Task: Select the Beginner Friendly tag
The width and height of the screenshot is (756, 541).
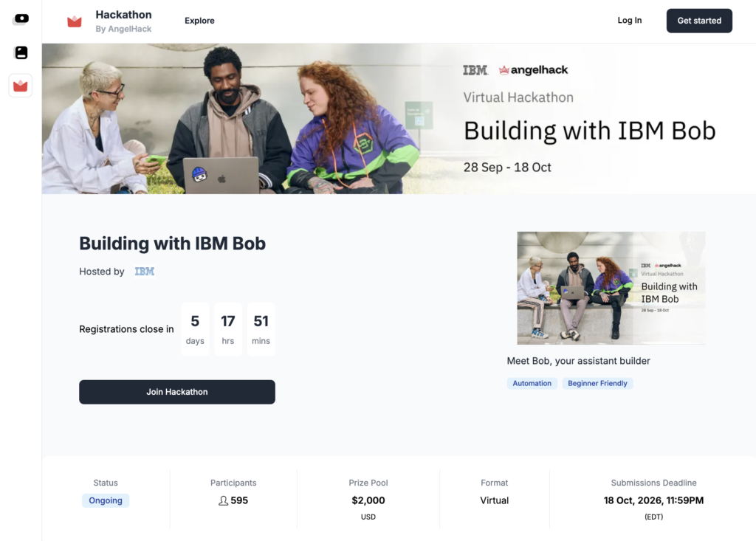Action: 597,383
